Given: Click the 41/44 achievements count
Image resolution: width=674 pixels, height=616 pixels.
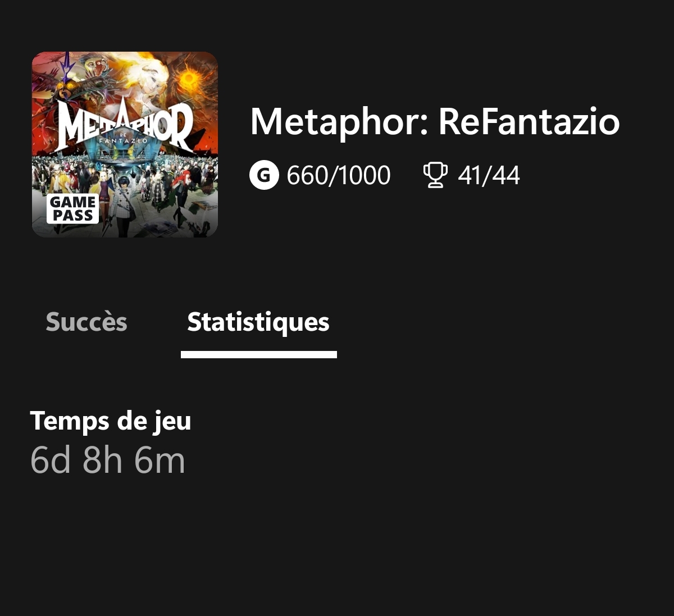Looking at the screenshot, I should (489, 176).
